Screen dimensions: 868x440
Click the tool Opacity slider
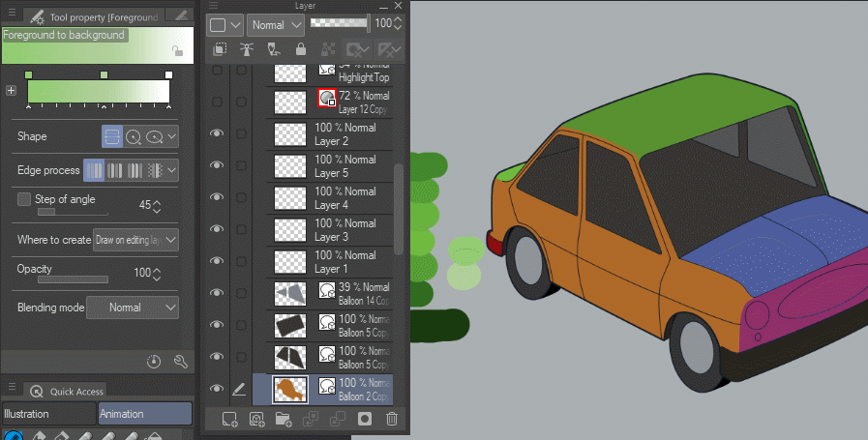point(73,279)
